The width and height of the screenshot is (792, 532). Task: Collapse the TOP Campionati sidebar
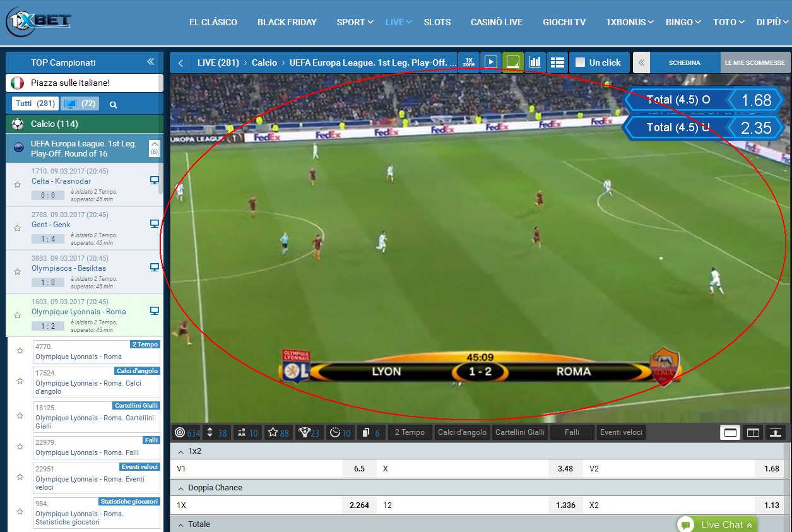tap(151, 62)
